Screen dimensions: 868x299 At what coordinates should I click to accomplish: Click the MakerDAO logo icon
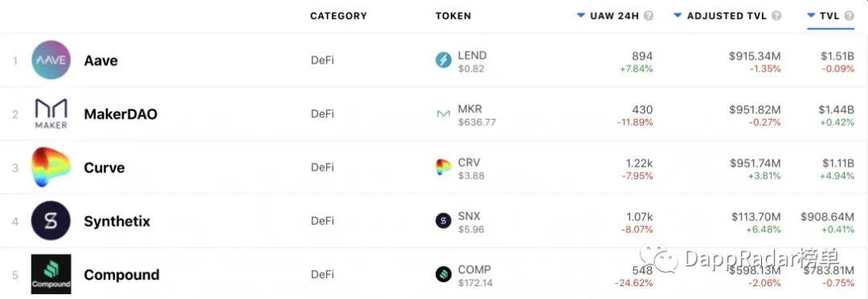(51, 113)
